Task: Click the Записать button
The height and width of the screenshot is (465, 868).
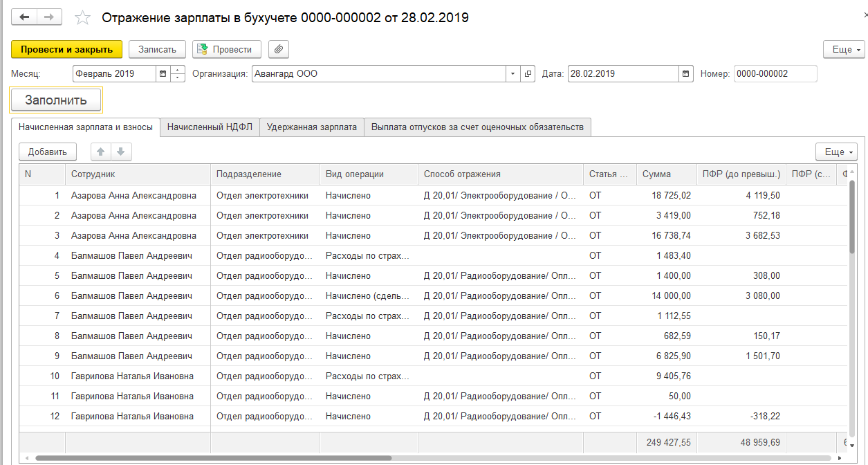Action: pos(157,49)
